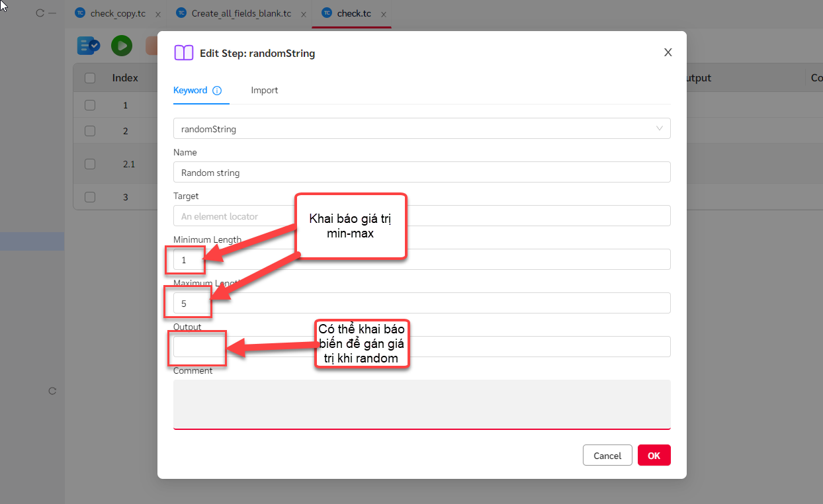Click the Cancel button
Image resolution: width=823 pixels, height=504 pixels.
607,455
